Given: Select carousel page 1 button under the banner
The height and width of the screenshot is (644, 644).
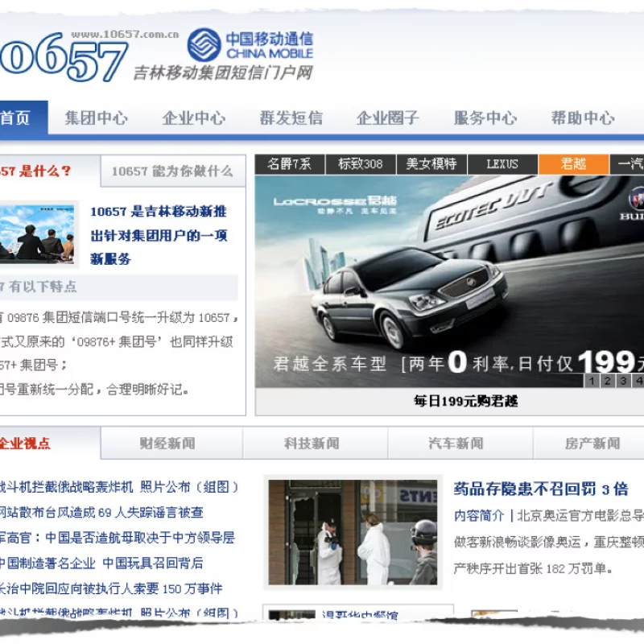Looking at the screenshot, I should [592, 380].
